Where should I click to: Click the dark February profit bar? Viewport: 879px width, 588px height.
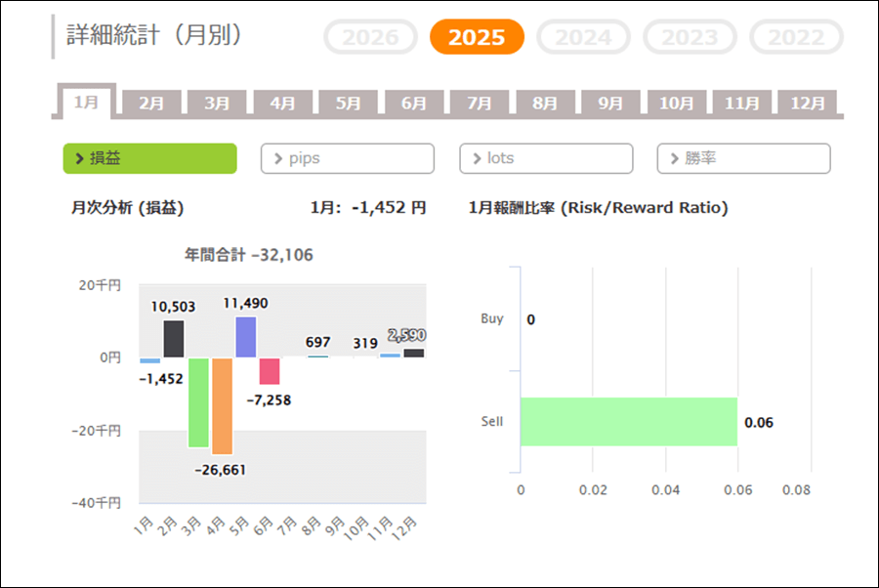coord(174,339)
